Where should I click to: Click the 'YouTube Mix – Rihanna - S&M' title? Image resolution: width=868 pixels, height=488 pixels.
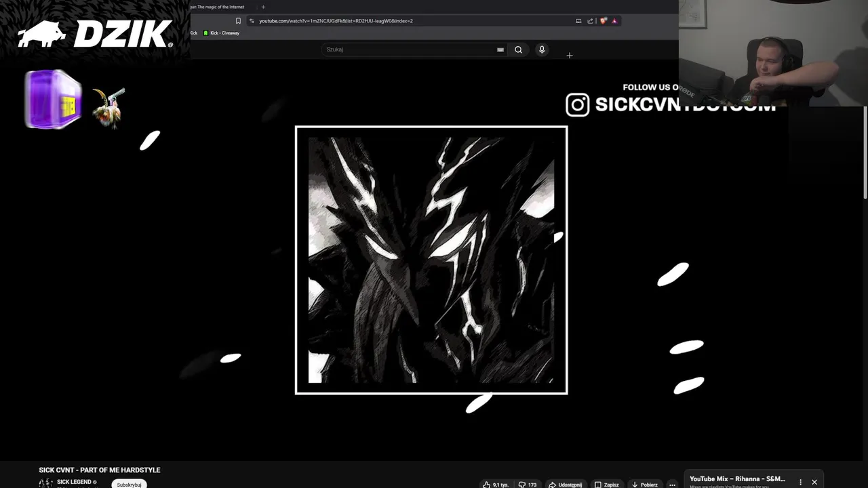coord(737,479)
